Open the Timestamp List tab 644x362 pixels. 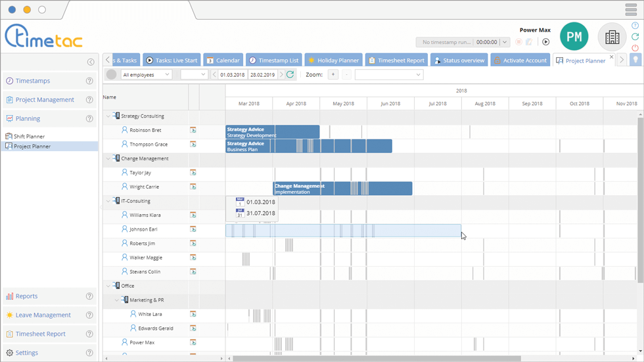pos(273,60)
